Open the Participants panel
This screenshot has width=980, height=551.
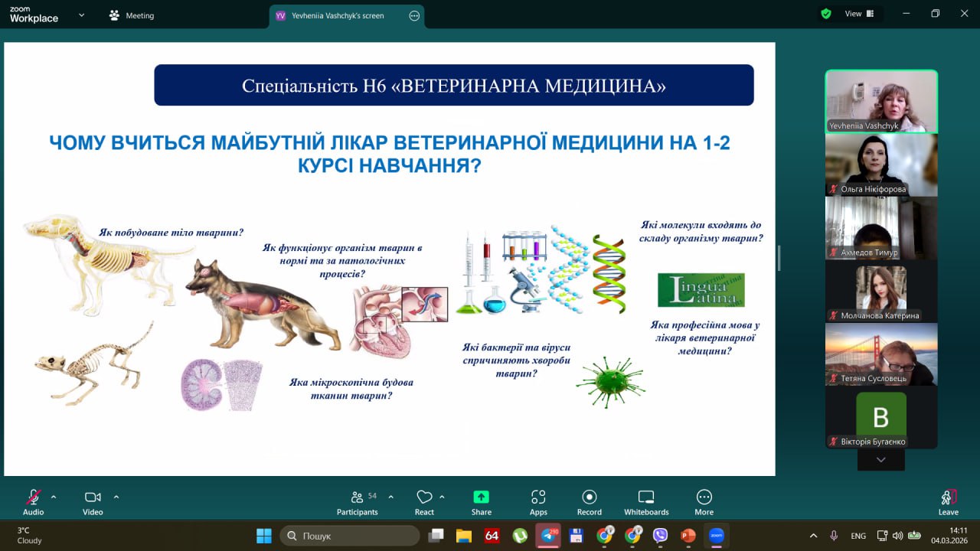pos(357,501)
